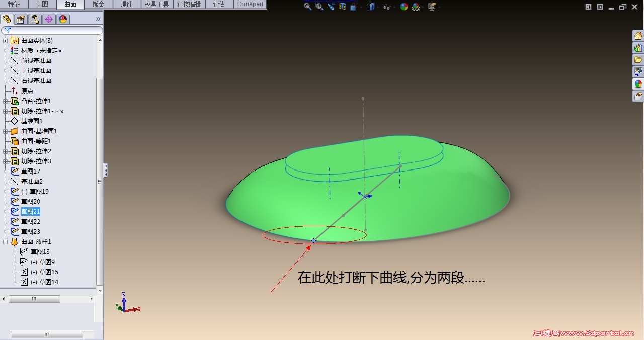Expand the 曲面-基准面1 feature
This screenshot has height=340, width=644.
[5, 131]
